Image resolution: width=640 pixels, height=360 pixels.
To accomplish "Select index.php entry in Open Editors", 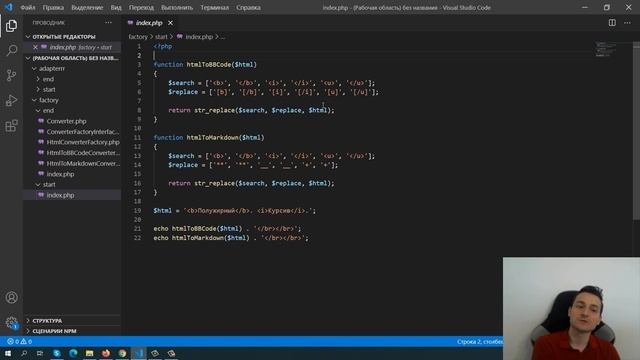I will [x=72, y=47].
